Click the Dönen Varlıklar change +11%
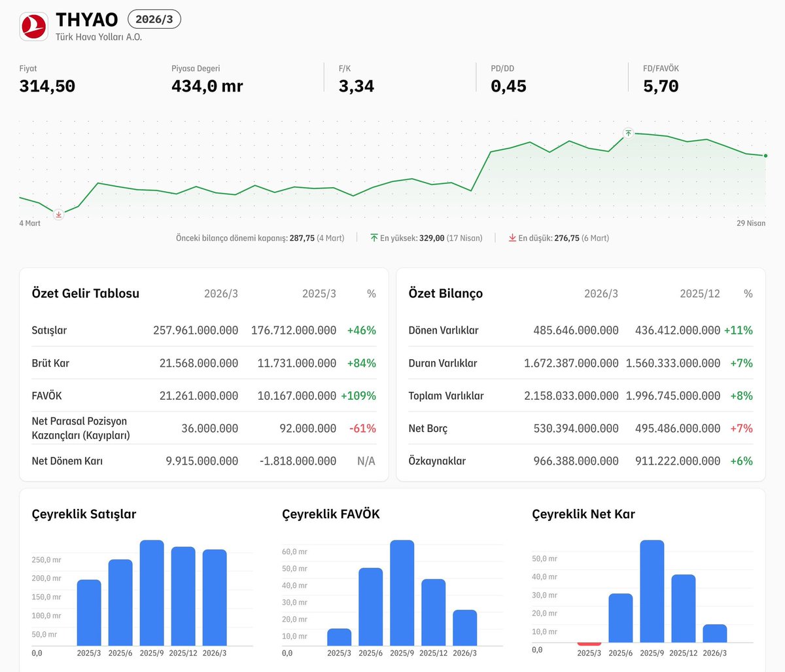The width and height of the screenshot is (785, 672). pyautogui.click(x=739, y=330)
